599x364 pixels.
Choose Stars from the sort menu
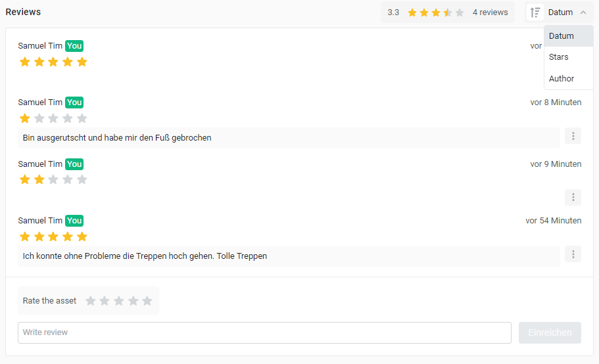point(559,57)
